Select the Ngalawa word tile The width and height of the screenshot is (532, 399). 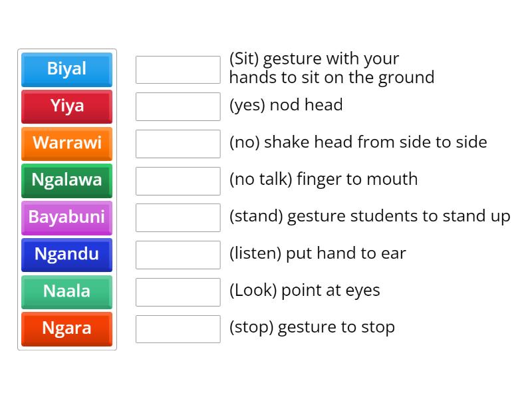pos(66,181)
